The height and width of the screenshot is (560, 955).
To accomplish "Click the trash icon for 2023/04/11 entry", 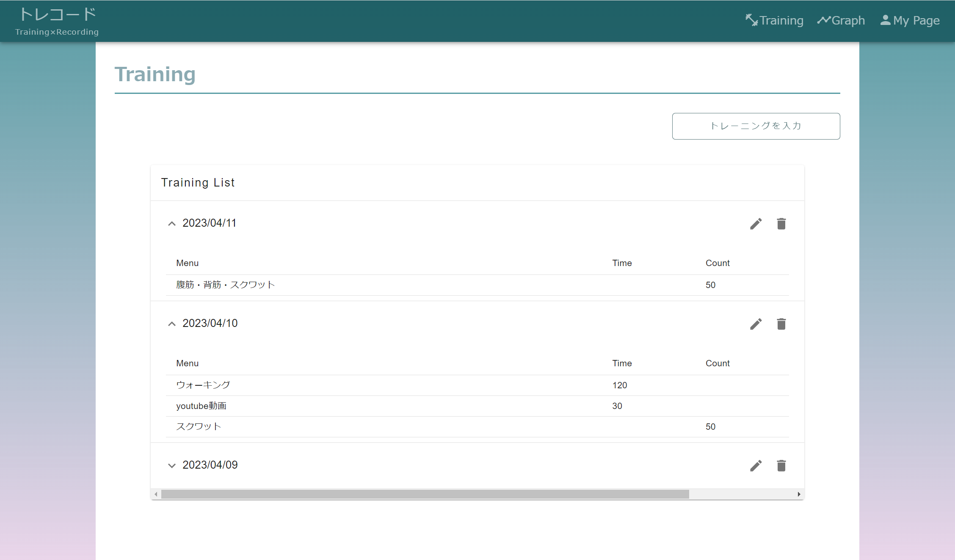I will (x=781, y=223).
